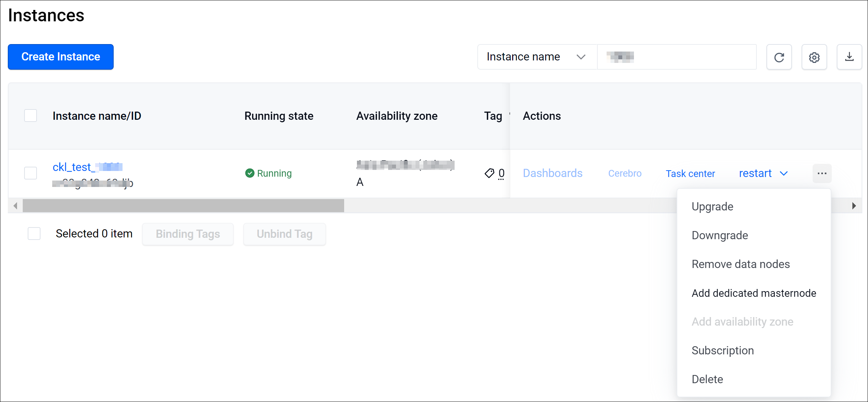Open the Instance name filter dropdown
The image size is (868, 402).
tap(537, 57)
